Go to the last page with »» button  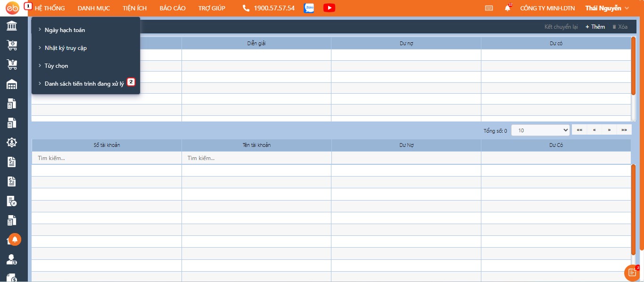click(x=624, y=130)
